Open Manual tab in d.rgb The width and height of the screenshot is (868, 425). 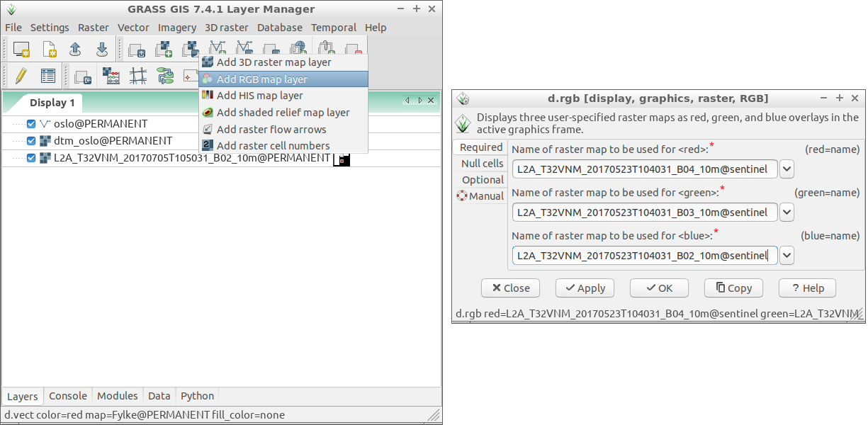480,196
